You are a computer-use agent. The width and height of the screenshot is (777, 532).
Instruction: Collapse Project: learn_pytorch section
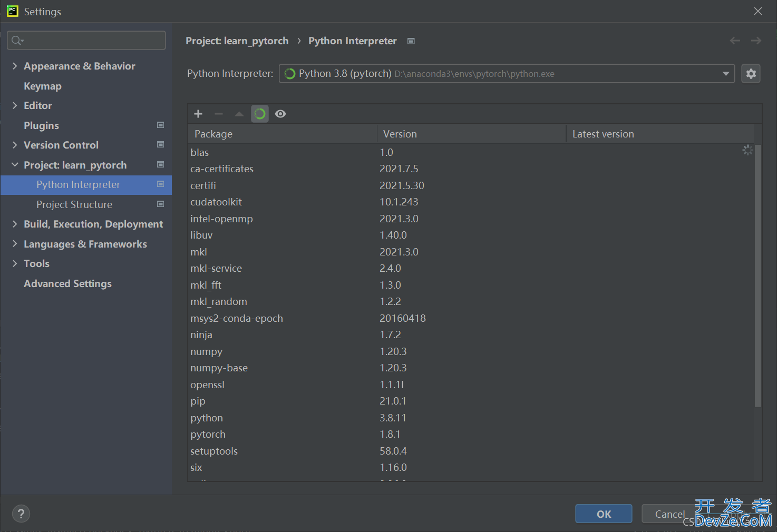click(15, 165)
